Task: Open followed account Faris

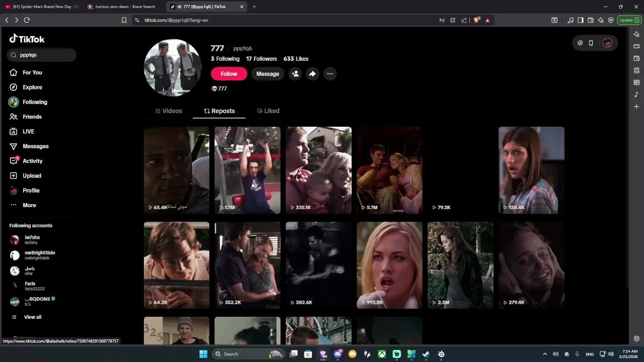Action: pyautogui.click(x=28, y=286)
